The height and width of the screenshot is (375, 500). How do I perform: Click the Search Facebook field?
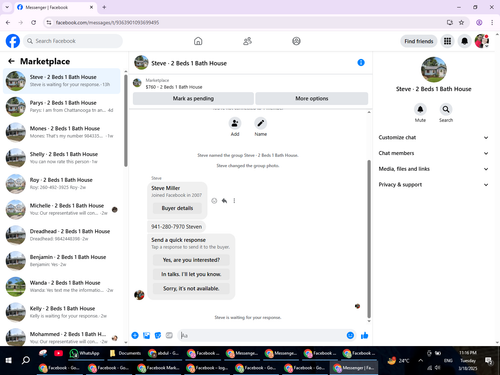coord(73,41)
